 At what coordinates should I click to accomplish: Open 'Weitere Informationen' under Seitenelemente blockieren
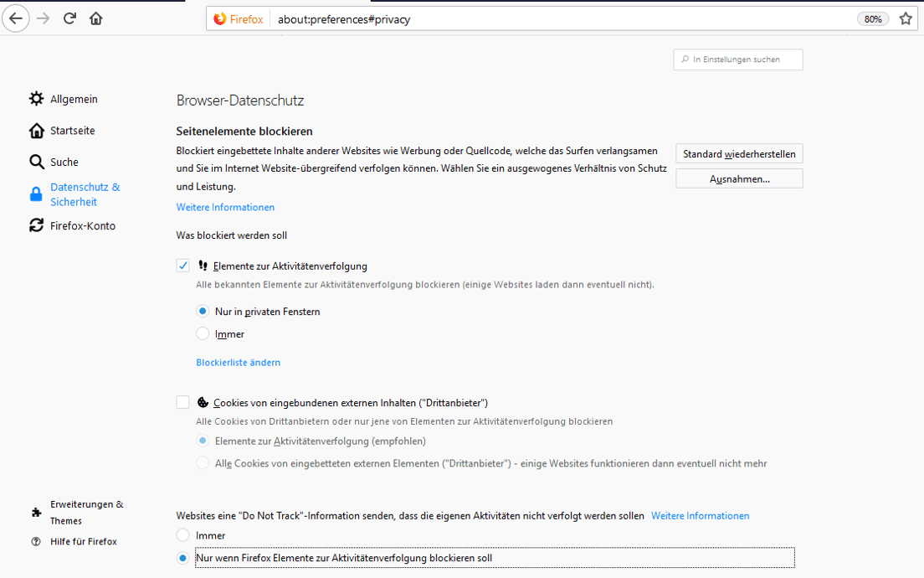(225, 207)
